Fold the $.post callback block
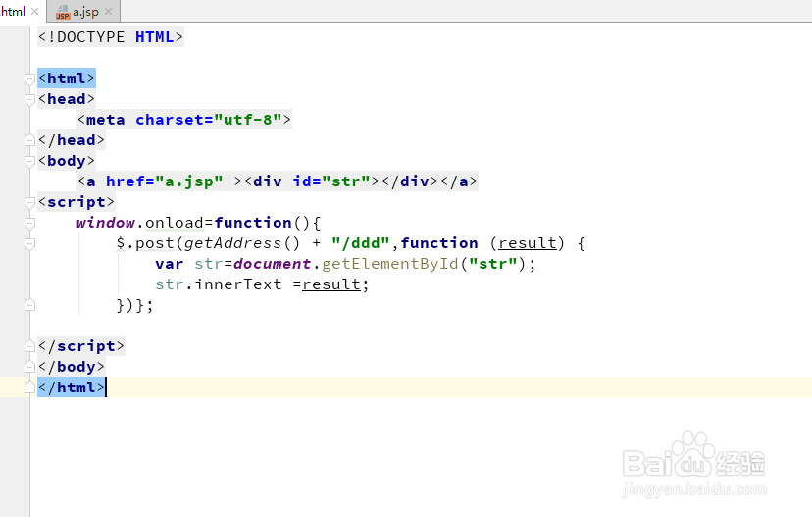 pos(29,244)
